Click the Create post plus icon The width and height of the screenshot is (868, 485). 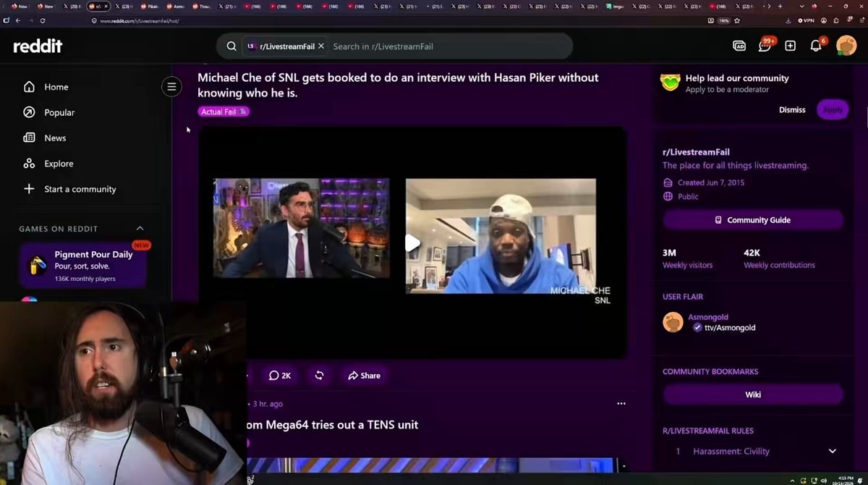790,46
